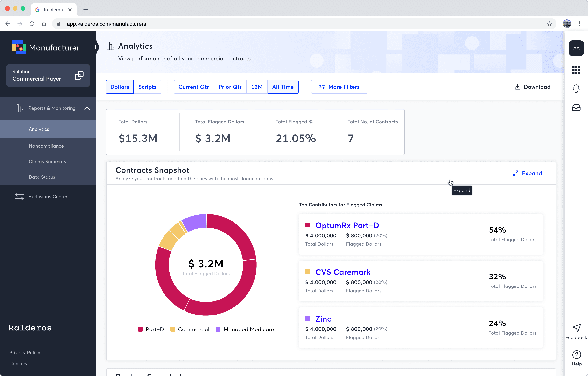Open the More Filters options

pos(339,87)
